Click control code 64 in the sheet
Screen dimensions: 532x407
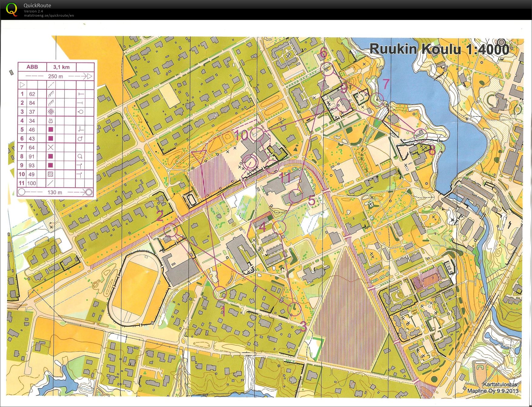pyautogui.click(x=32, y=148)
